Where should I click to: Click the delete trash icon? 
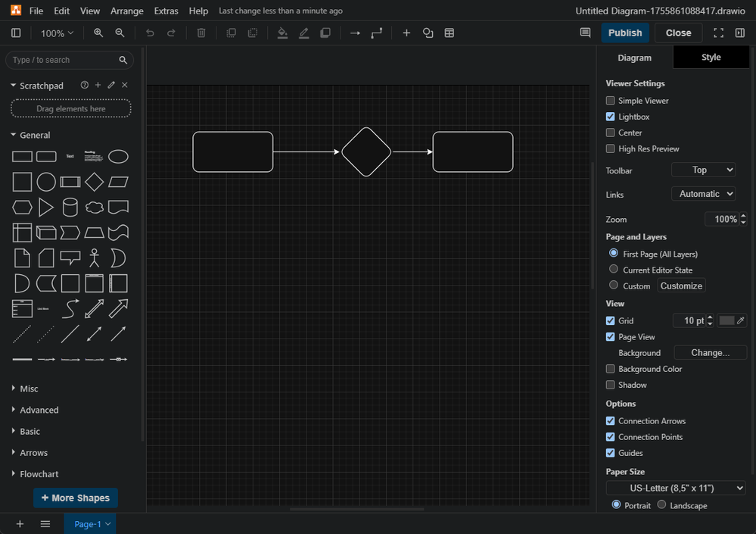coord(201,33)
